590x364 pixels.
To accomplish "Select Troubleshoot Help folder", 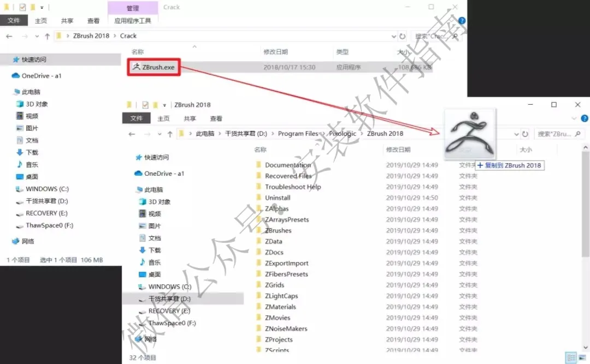I will click(293, 187).
